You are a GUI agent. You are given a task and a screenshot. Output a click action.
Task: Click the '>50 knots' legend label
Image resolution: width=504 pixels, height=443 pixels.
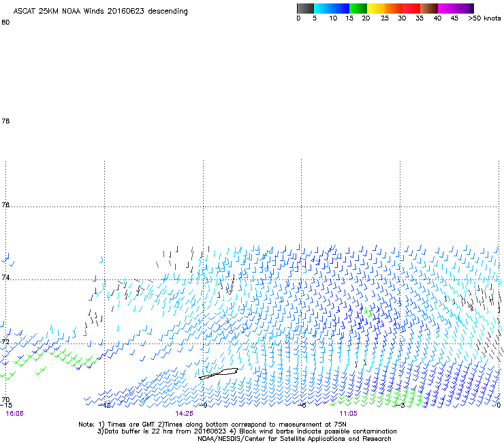[484, 18]
